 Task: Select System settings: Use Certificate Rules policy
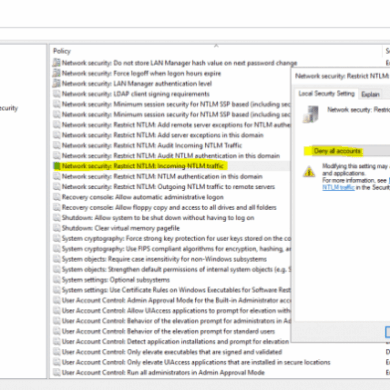tap(176, 290)
